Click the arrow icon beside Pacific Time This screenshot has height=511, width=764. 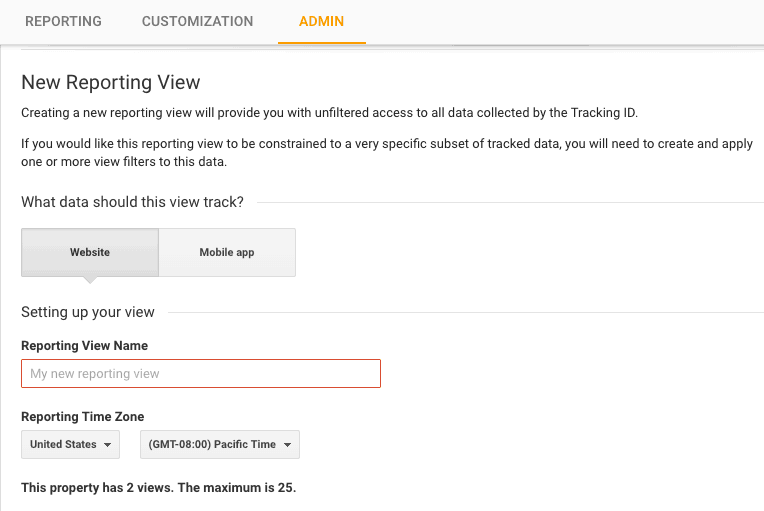coord(287,445)
